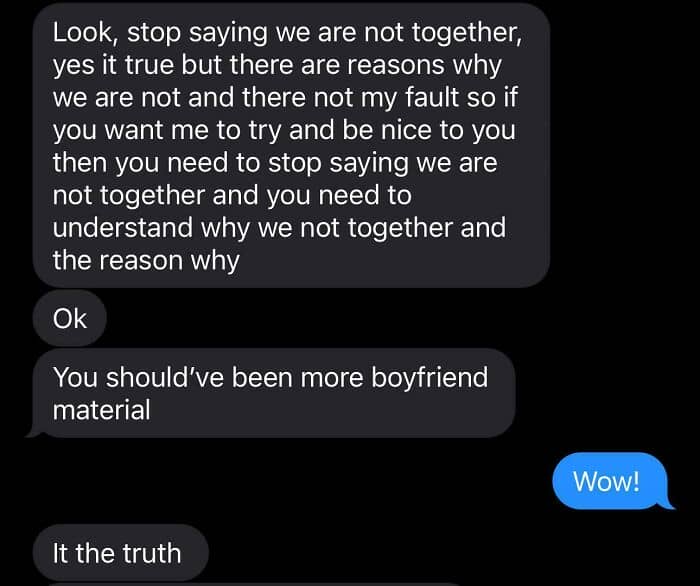
Task: Tap the tail of the "boyfriend material" bubble
Action: coord(35,432)
